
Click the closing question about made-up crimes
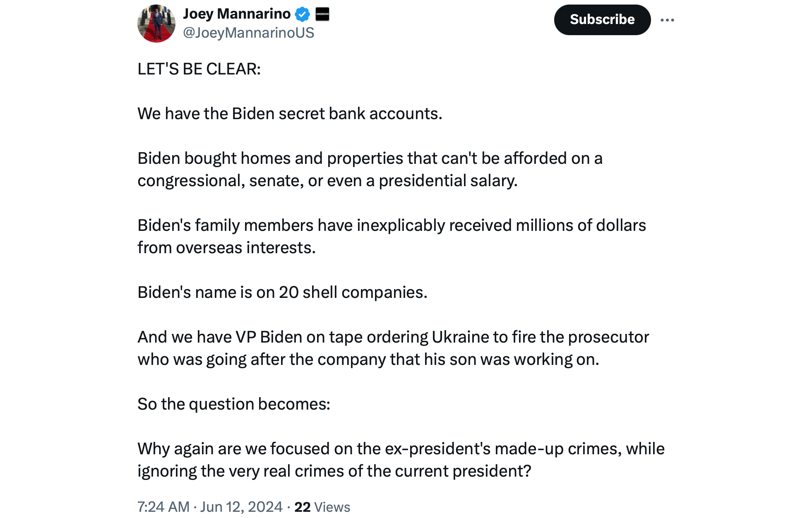(401, 460)
